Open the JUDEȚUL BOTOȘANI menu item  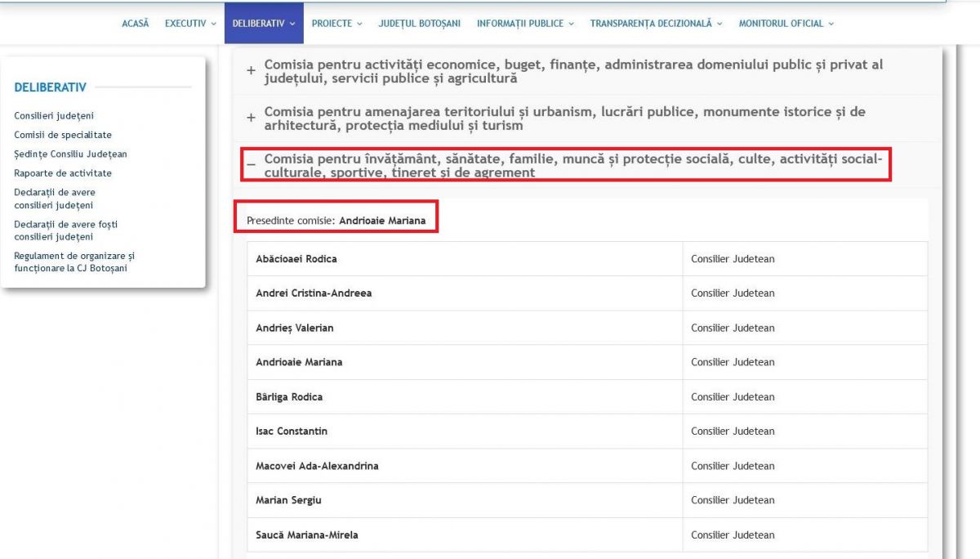coord(419,24)
